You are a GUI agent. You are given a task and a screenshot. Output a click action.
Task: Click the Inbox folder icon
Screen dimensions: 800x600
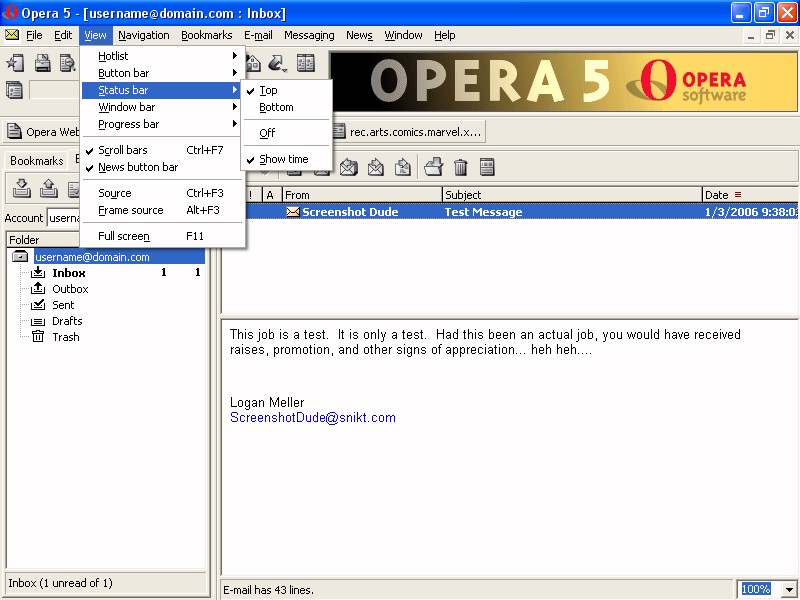click(38, 272)
